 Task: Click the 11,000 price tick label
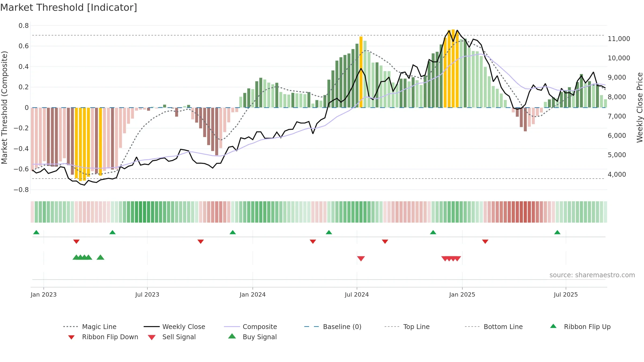619,39
